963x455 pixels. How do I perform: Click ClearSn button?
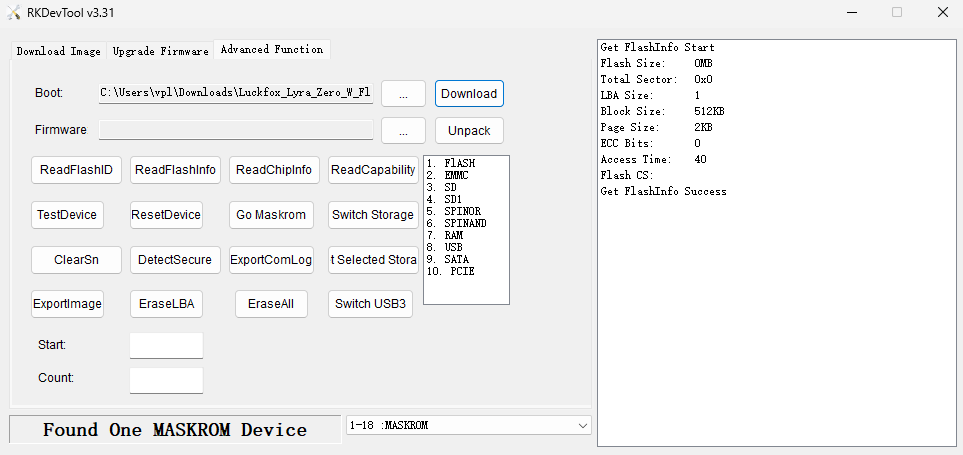pyautogui.click(x=76, y=260)
